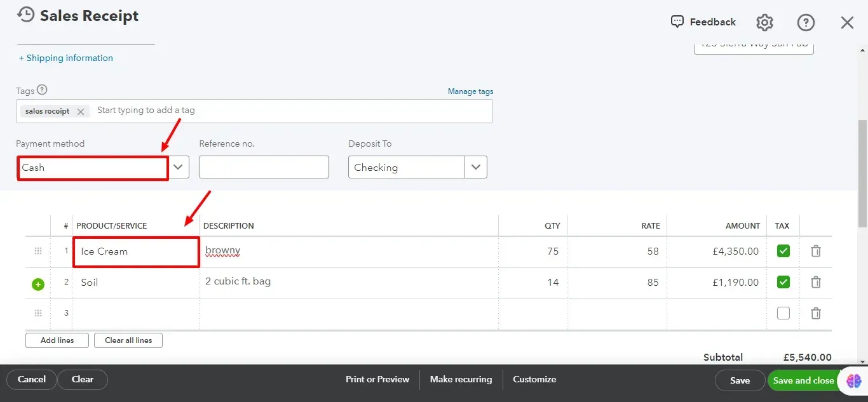Open the Help question mark icon
The height and width of the screenshot is (402, 868).
(806, 22)
